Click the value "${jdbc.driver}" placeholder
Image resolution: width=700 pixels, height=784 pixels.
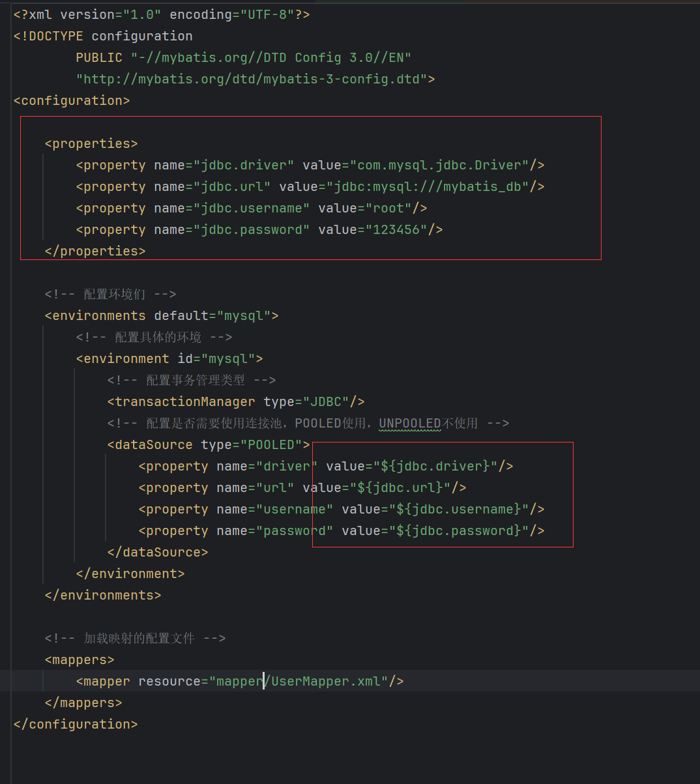(435, 466)
